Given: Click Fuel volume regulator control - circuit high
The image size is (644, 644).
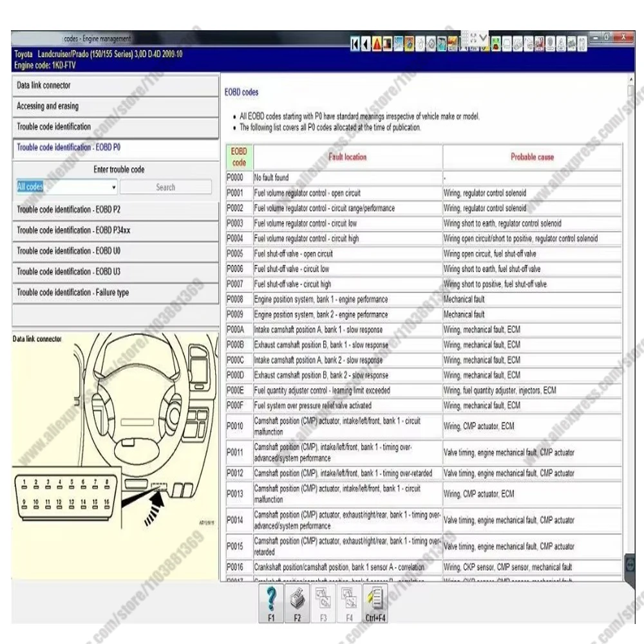Looking at the screenshot, I should pyautogui.click(x=348, y=239).
